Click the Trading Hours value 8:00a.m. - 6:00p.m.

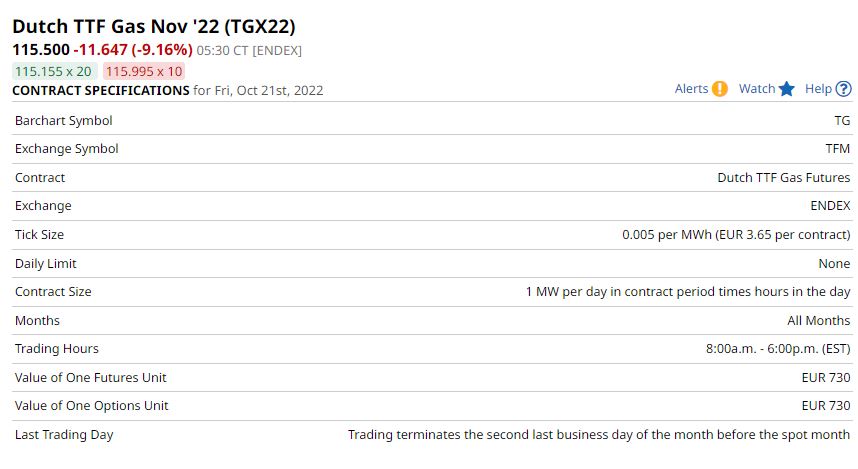[777, 349]
